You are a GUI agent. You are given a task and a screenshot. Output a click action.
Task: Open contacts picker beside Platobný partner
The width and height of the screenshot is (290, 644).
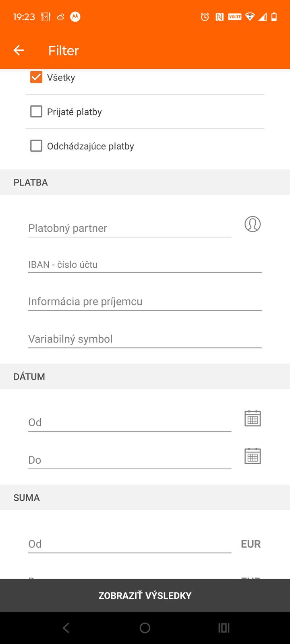tap(253, 224)
